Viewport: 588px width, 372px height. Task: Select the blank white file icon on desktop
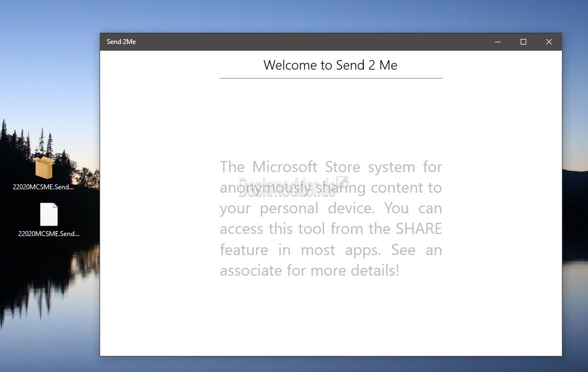pos(49,214)
